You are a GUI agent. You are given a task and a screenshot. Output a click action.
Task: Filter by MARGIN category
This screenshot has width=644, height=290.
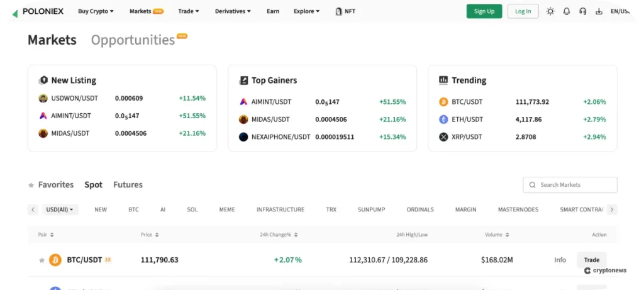click(x=466, y=209)
